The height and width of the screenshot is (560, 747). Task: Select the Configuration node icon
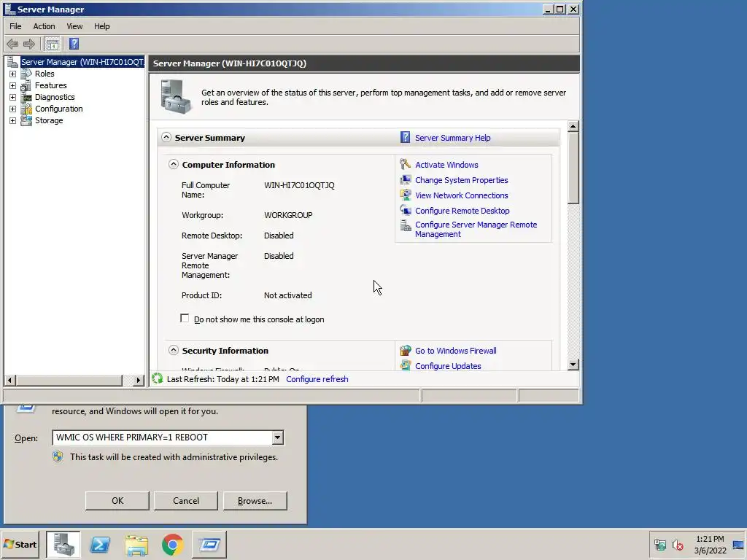coord(26,109)
